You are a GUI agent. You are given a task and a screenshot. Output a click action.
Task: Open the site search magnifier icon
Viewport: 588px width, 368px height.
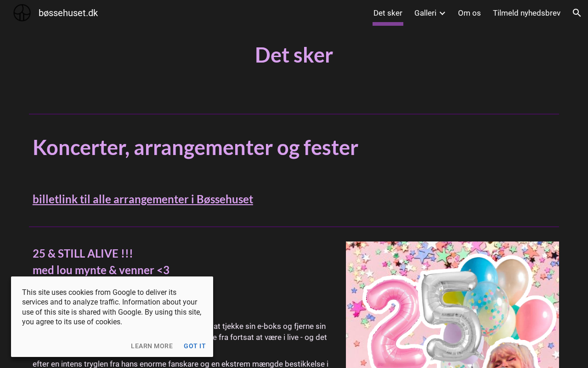click(x=577, y=13)
